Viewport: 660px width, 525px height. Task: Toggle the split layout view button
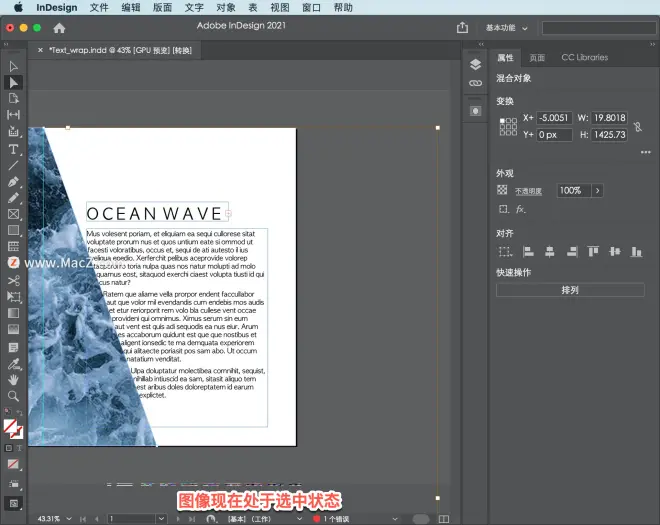pos(444,519)
